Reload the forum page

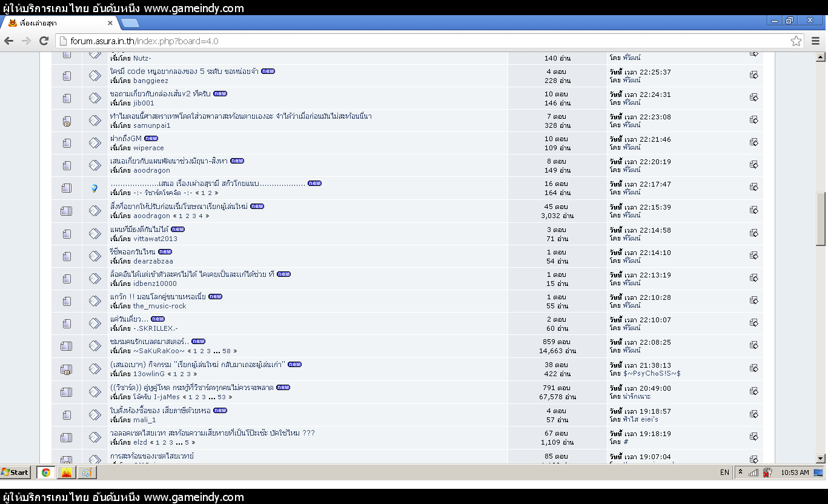[44, 41]
